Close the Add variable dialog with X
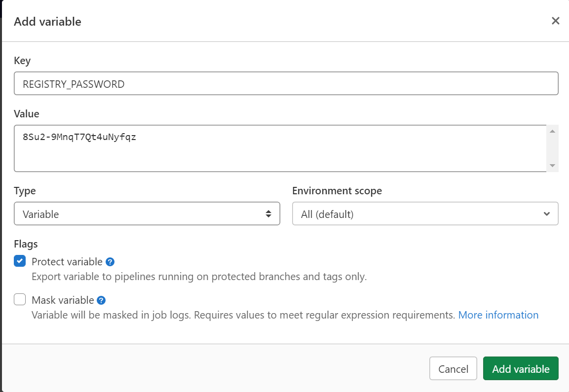Image resolution: width=569 pixels, height=392 pixels. click(555, 21)
